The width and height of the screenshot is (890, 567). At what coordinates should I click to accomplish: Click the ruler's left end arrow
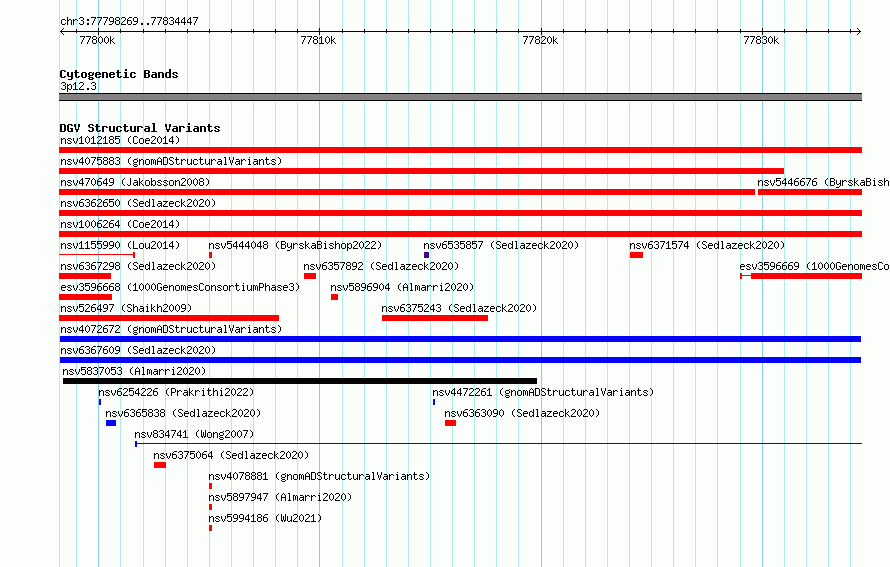point(62,31)
